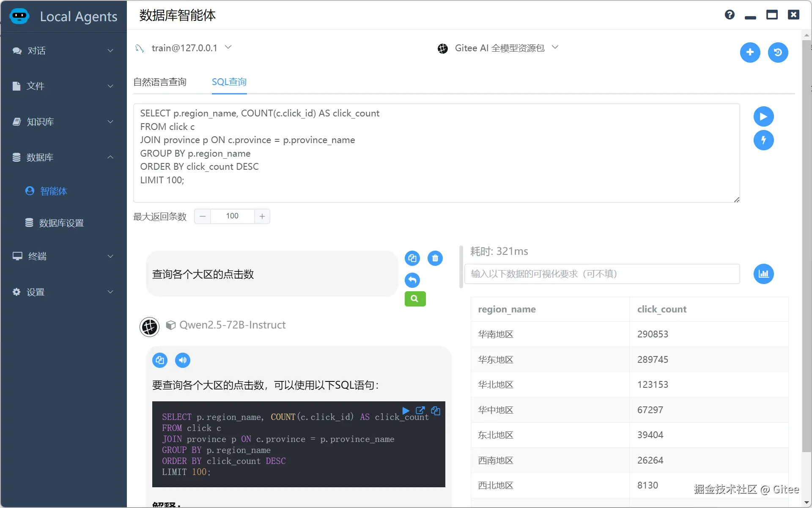
Task: Switch to the 自然语言查询 tab
Action: click(x=160, y=82)
